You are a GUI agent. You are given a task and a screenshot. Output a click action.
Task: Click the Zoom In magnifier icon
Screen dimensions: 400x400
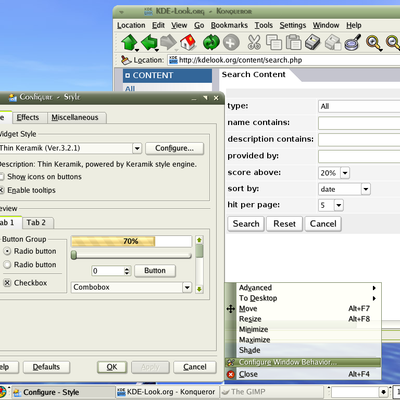click(x=374, y=42)
